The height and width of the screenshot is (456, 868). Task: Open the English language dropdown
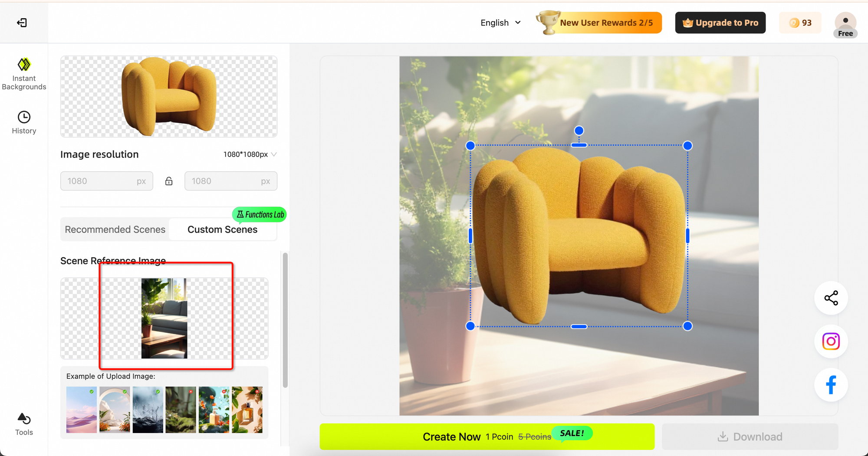[500, 23]
